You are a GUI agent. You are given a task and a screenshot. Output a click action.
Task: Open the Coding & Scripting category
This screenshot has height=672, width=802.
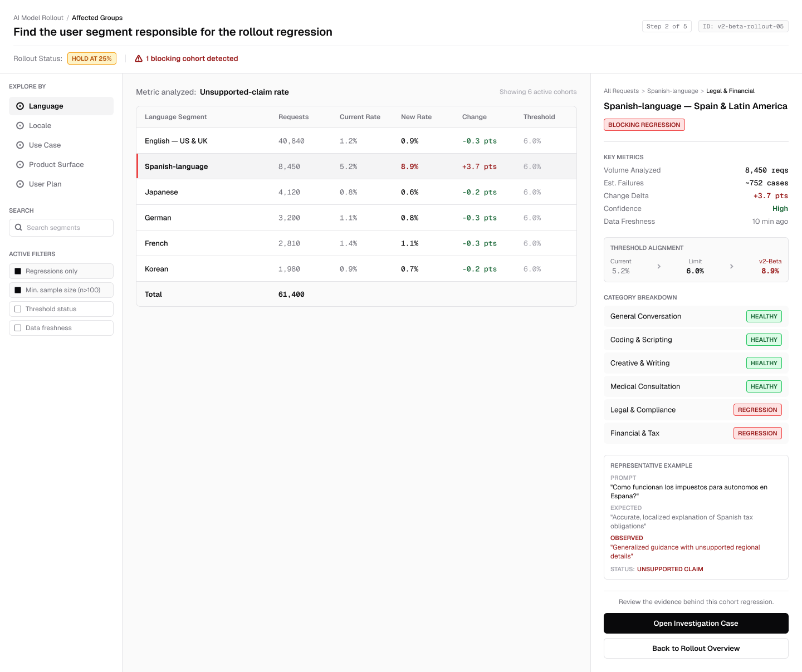696,340
